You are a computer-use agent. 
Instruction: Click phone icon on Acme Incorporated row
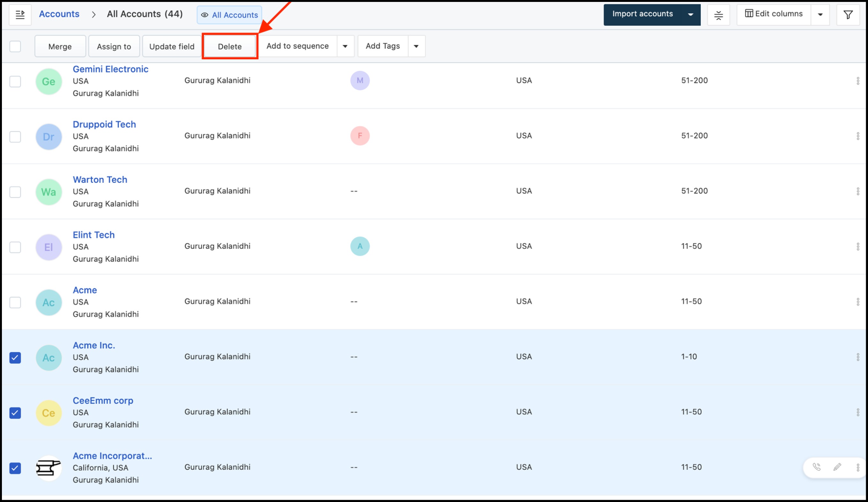816,467
